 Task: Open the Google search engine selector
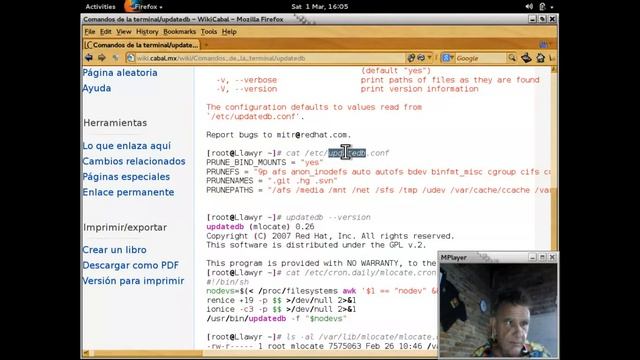coord(448,58)
